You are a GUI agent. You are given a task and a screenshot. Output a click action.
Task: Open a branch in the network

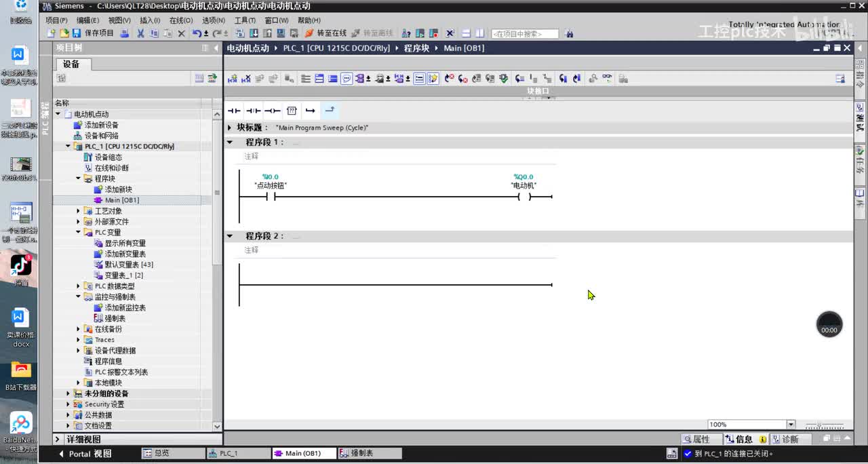pyautogui.click(x=310, y=111)
